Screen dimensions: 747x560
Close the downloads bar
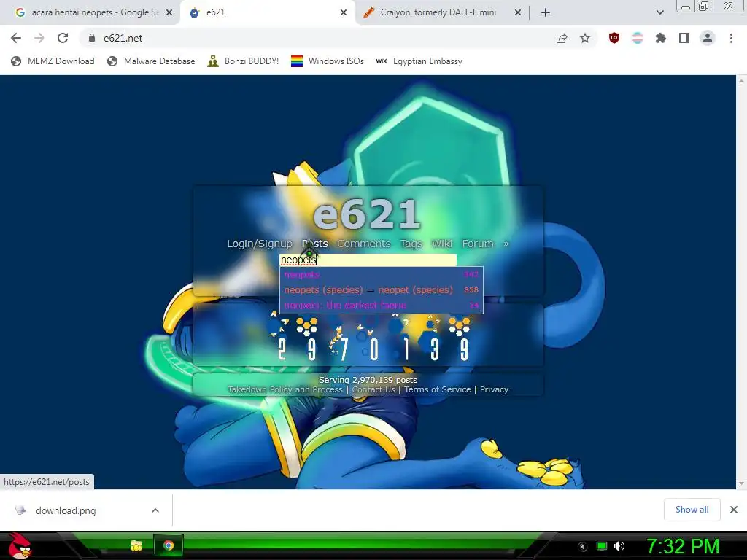tap(734, 510)
